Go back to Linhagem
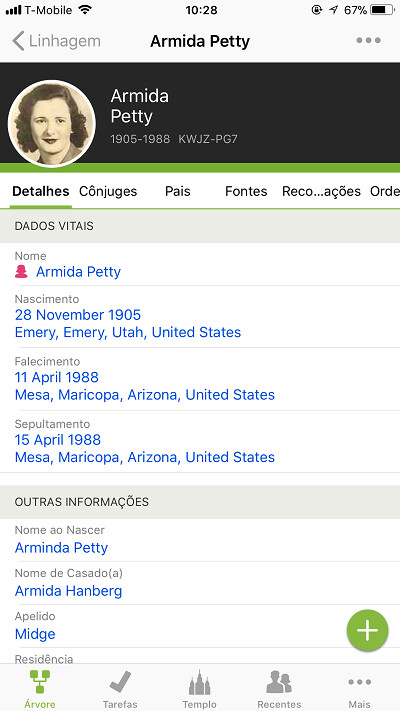The width and height of the screenshot is (400, 711). pyautogui.click(x=56, y=41)
